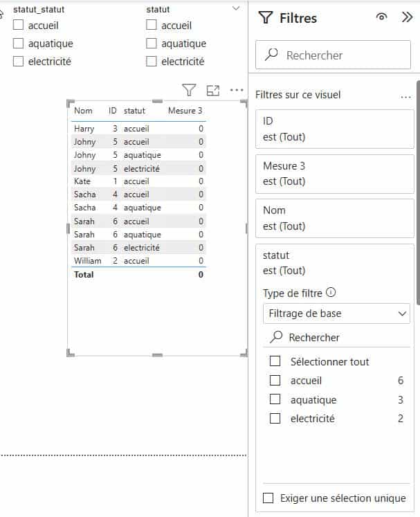Screen dimensions: 420x517
Task: Click the info icon beside Type de filtre
Action: 331,292
